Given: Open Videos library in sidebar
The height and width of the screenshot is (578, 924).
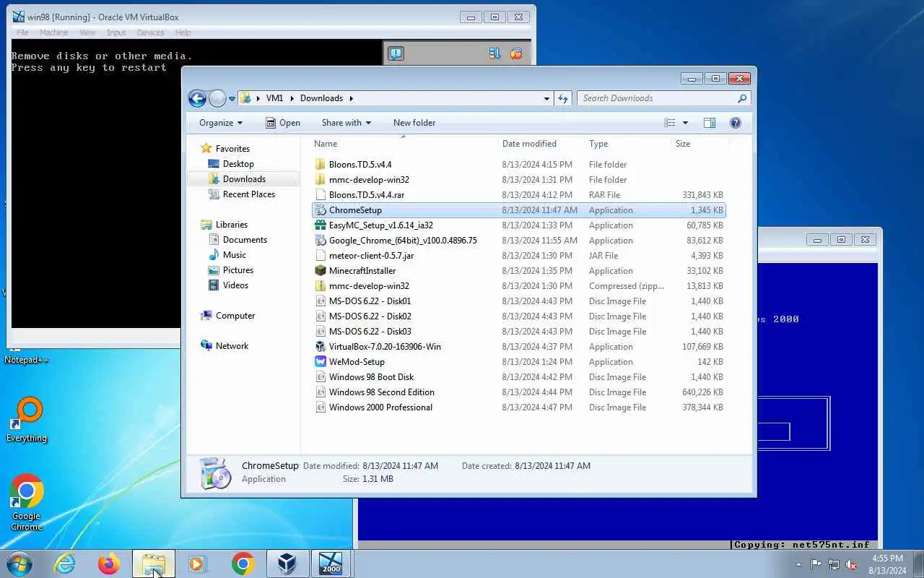Looking at the screenshot, I should 235,285.
